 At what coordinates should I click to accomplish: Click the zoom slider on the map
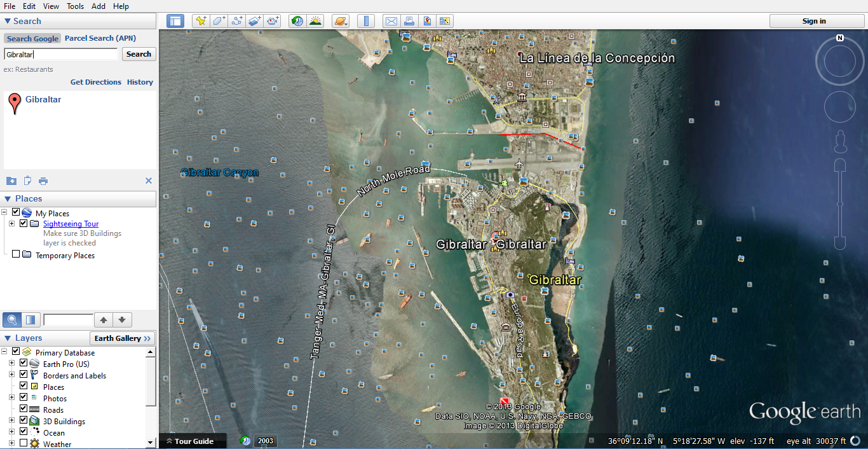(x=840, y=205)
